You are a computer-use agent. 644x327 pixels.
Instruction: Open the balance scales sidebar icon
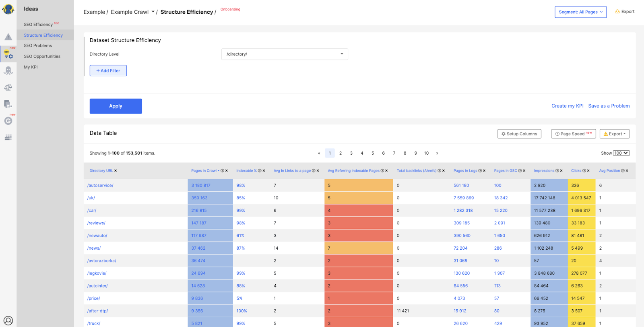(8, 87)
